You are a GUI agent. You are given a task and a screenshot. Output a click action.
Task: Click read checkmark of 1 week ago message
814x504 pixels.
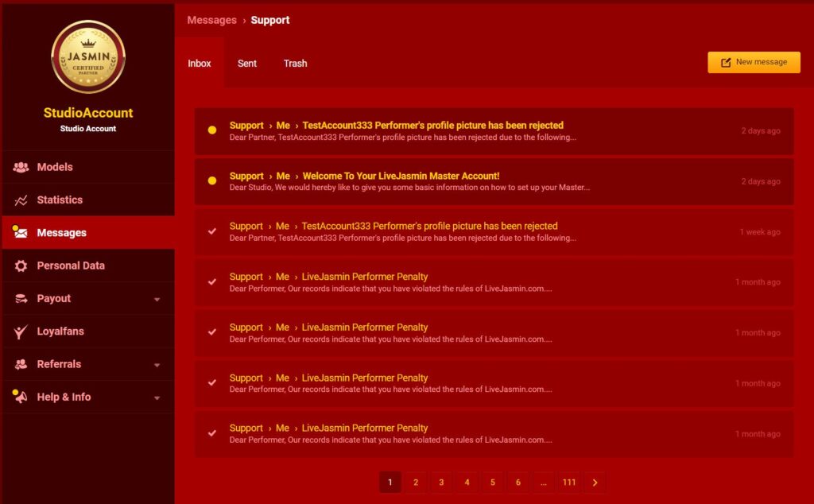pos(211,231)
